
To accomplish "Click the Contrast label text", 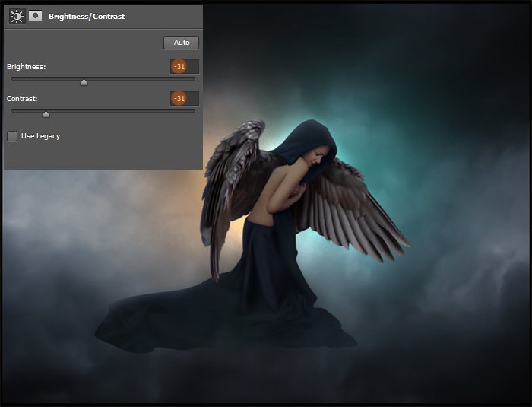I will point(22,99).
